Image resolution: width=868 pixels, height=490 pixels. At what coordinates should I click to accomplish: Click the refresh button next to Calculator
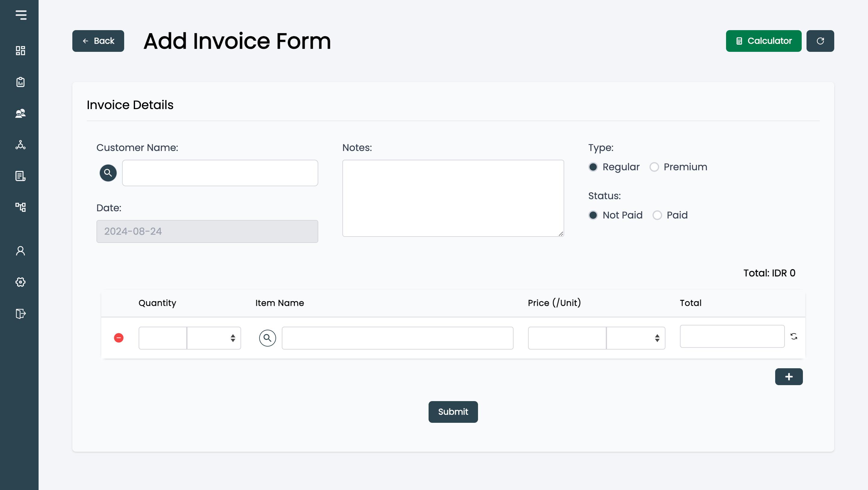click(x=820, y=41)
